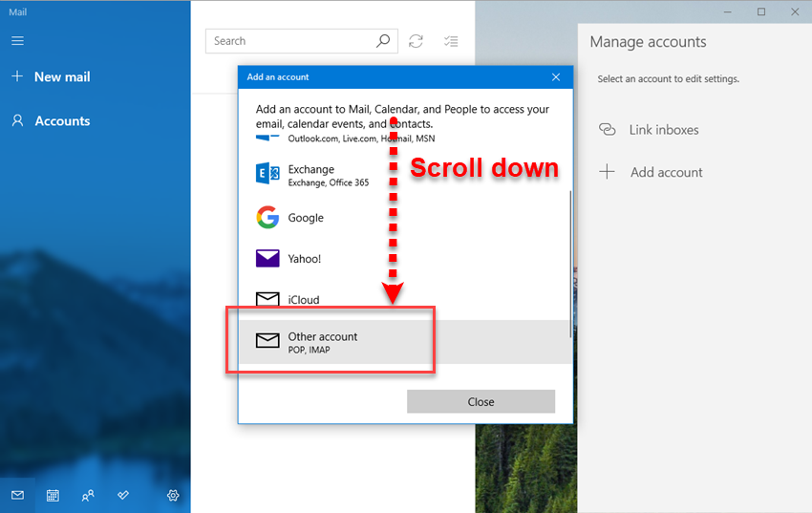The width and height of the screenshot is (812, 513).
Task: Click the plus icon beside New mail
Action: tap(17, 76)
